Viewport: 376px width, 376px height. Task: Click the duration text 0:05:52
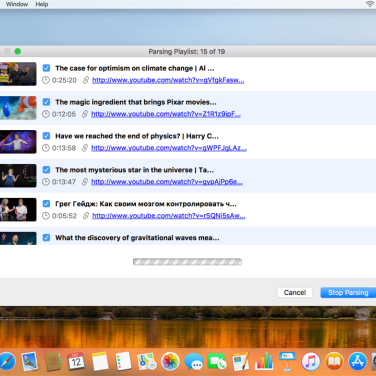pos(64,216)
